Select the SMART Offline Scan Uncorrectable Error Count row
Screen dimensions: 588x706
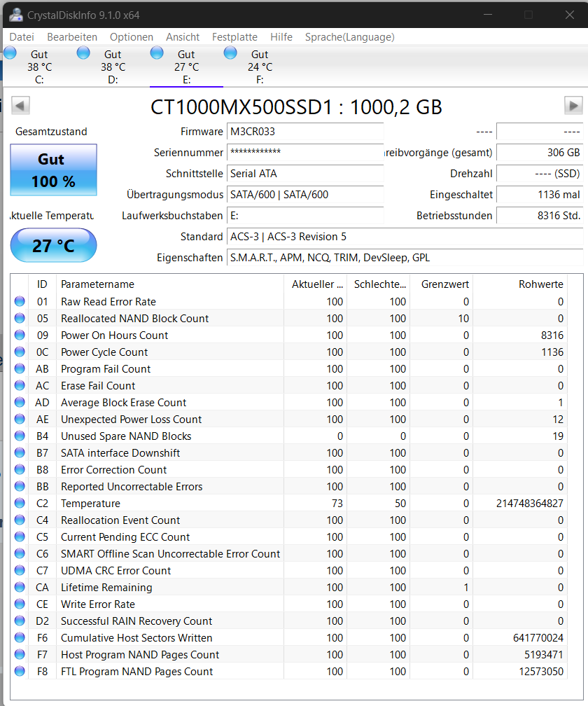(288, 554)
